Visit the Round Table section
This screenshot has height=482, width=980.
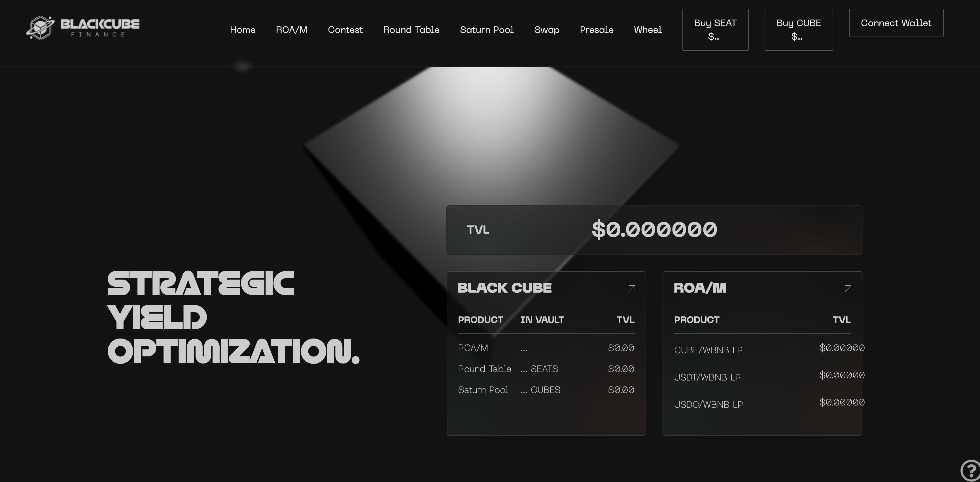tap(411, 30)
